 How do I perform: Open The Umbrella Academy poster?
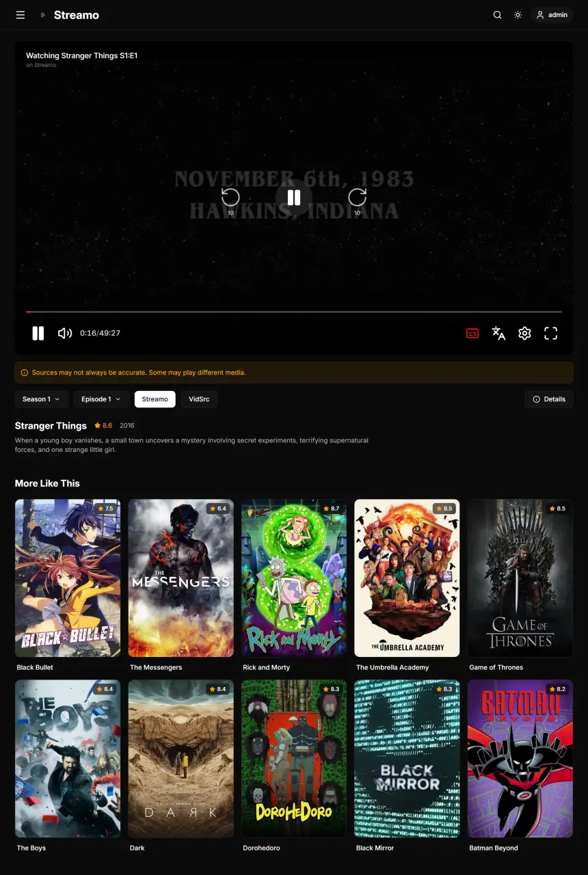pyautogui.click(x=407, y=578)
